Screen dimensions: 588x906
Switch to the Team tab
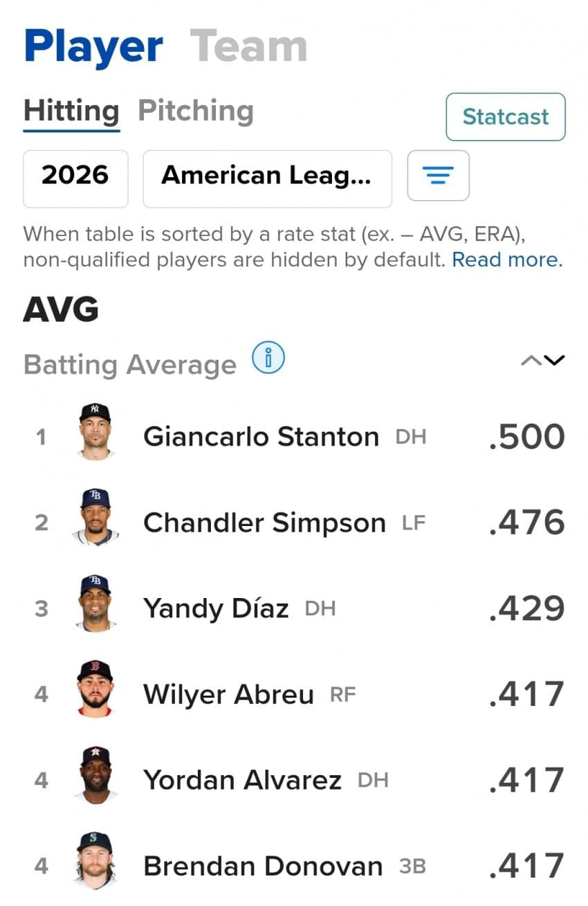tap(248, 47)
